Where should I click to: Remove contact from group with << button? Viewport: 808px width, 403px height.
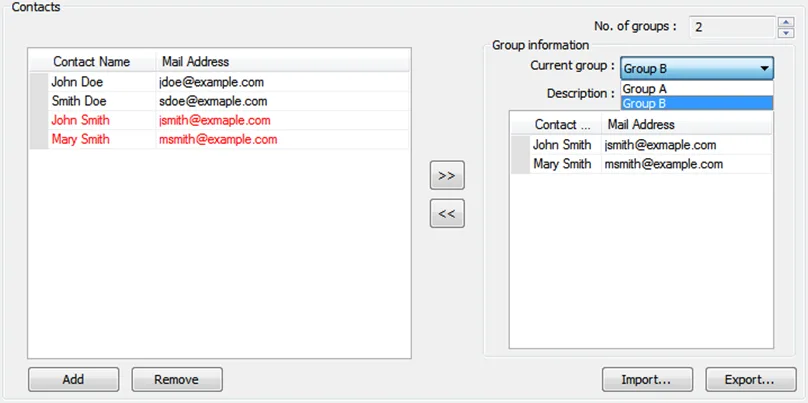click(447, 213)
